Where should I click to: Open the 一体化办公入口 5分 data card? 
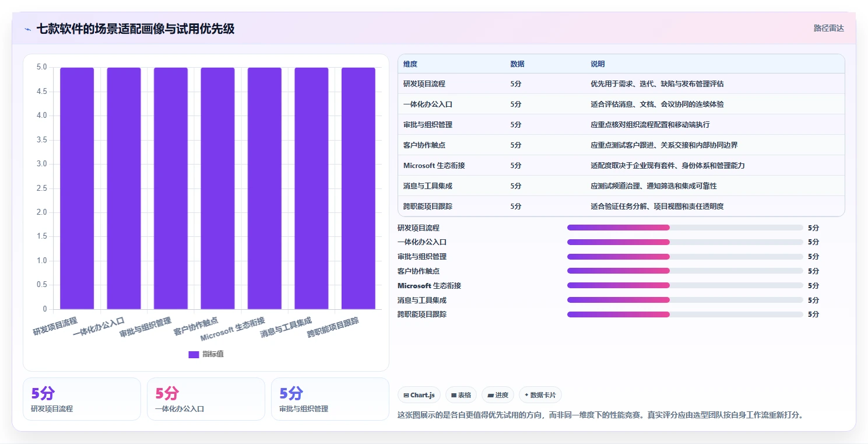point(206,399)
